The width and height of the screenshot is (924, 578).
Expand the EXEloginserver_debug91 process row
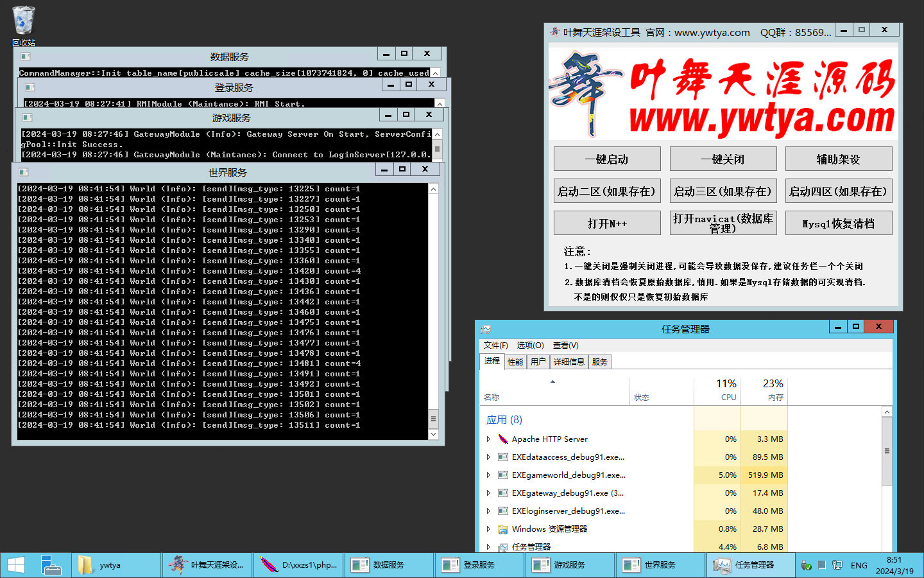(488, 511)
